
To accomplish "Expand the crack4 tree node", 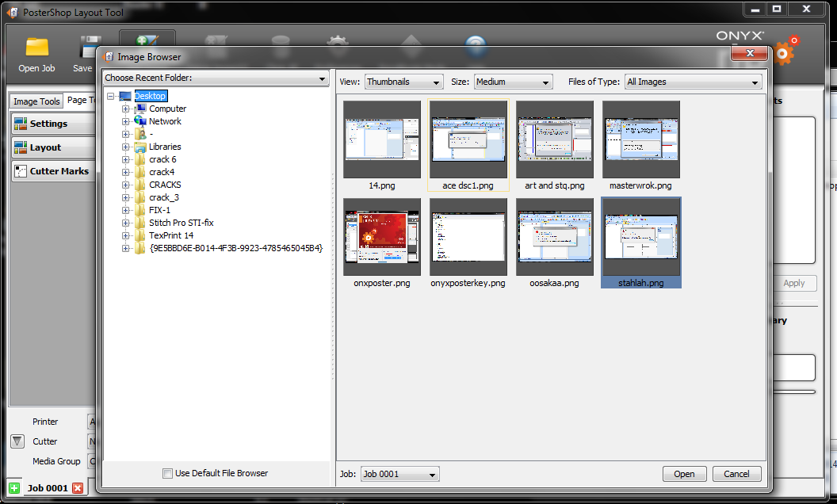I will (x=125, y=173).
